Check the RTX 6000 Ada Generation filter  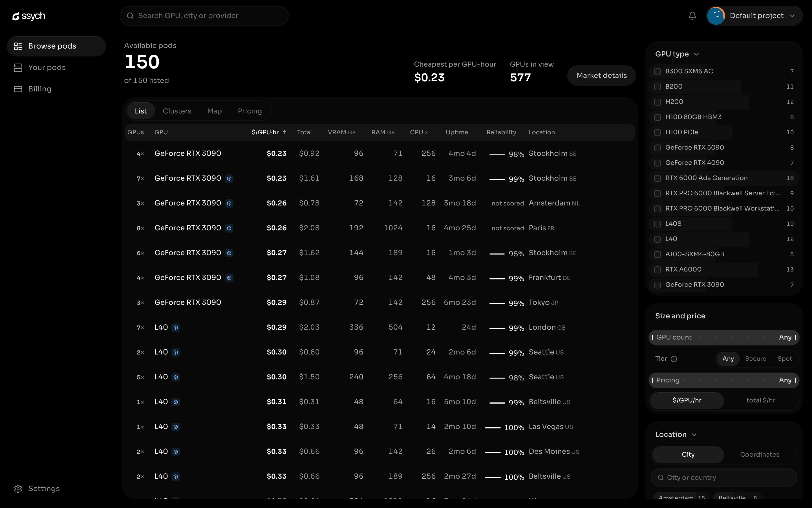[x=657, y=178]
